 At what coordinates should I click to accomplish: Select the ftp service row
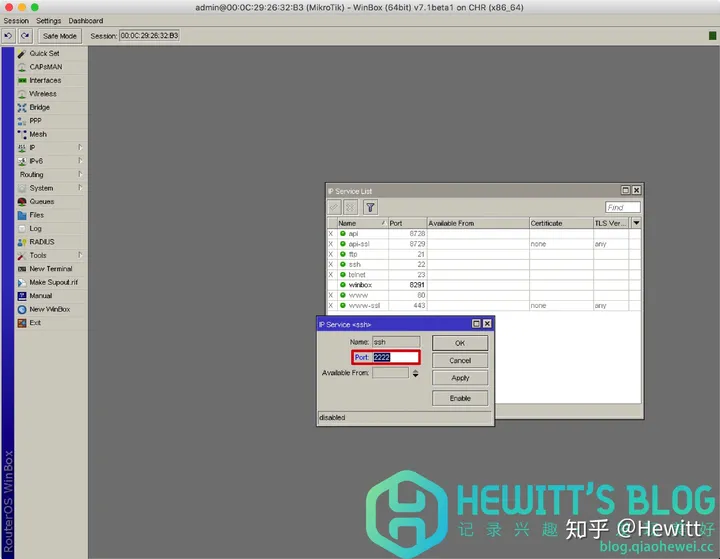pos(484,254)
